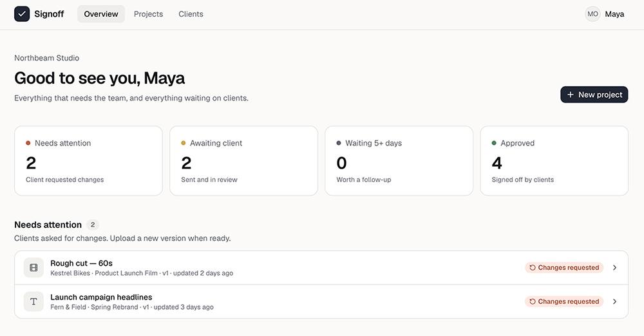Screen dimensions: 644x336
Task: Click the Good to see you, Maya heading
Action: (x=99, y=78)
